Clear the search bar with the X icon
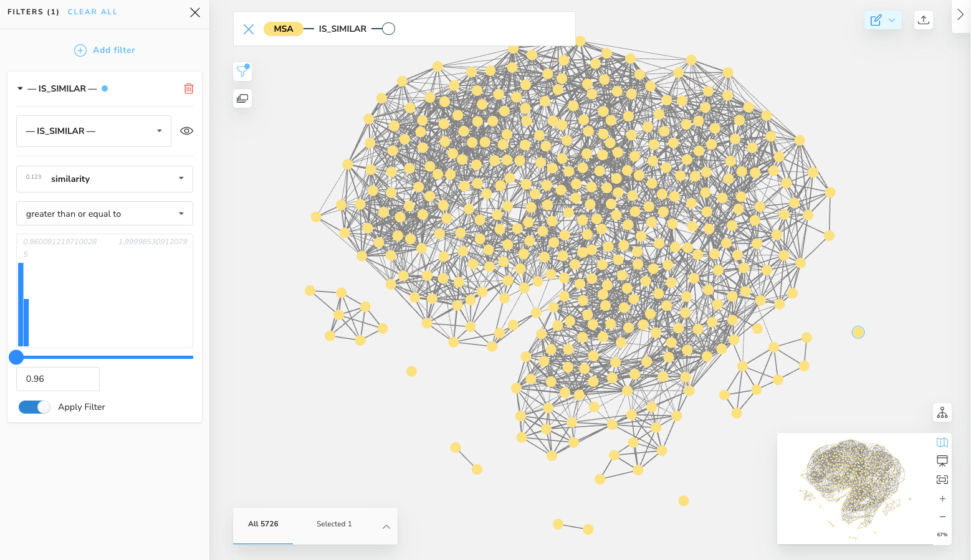 coord(249,29)
